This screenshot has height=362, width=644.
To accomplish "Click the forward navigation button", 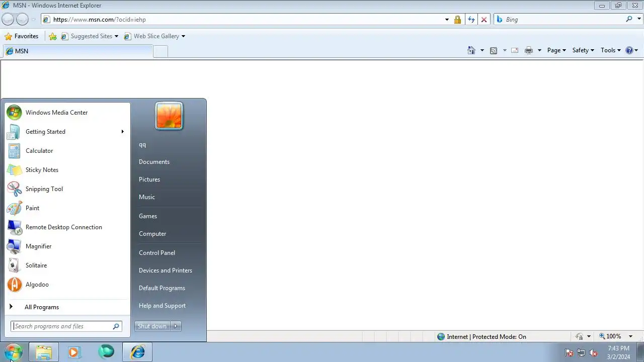I will (x=22, y=20).
